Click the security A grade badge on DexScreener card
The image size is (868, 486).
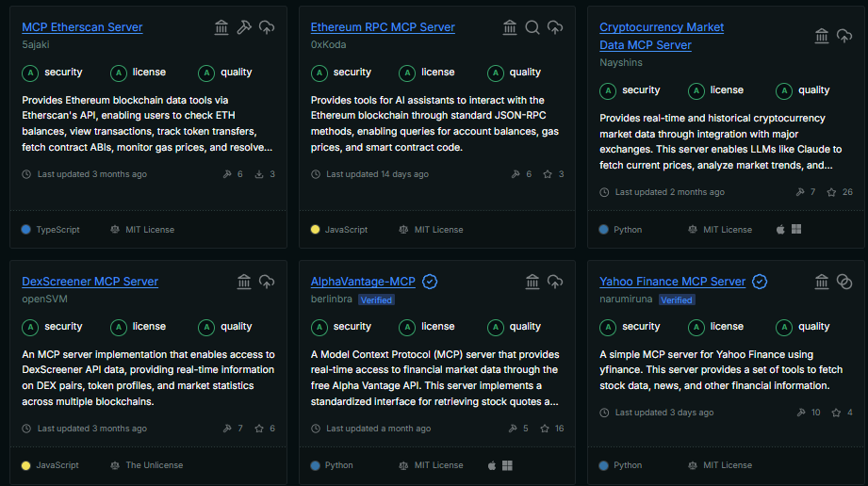pyautogui.click(x=30, y=327)
